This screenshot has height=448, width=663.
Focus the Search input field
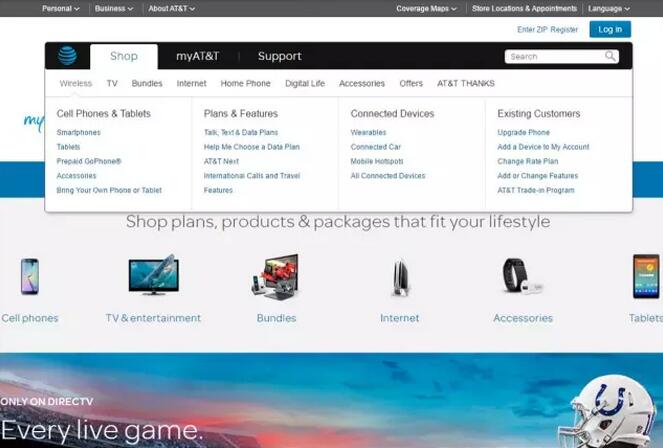coord(555,56)
